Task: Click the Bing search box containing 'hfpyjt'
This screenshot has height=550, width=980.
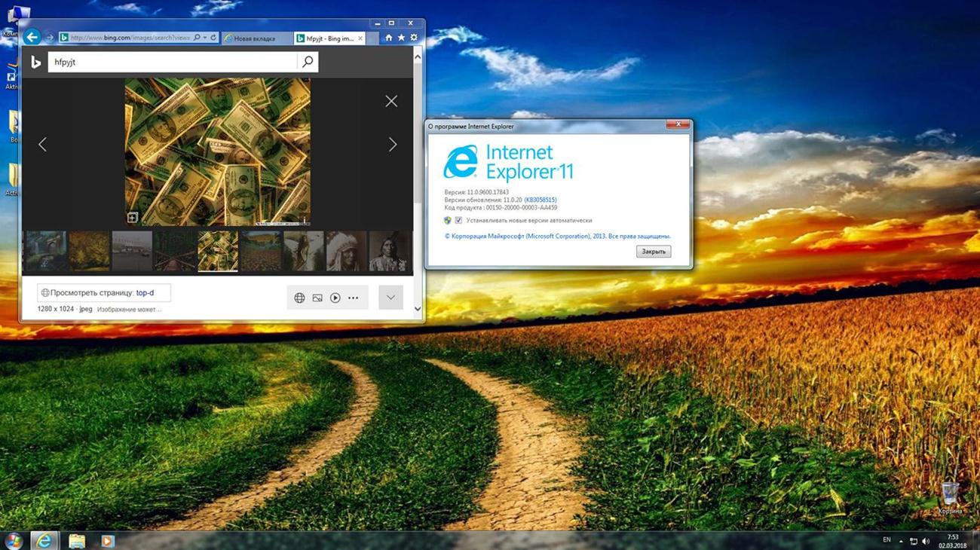Action: coord(173,62)
